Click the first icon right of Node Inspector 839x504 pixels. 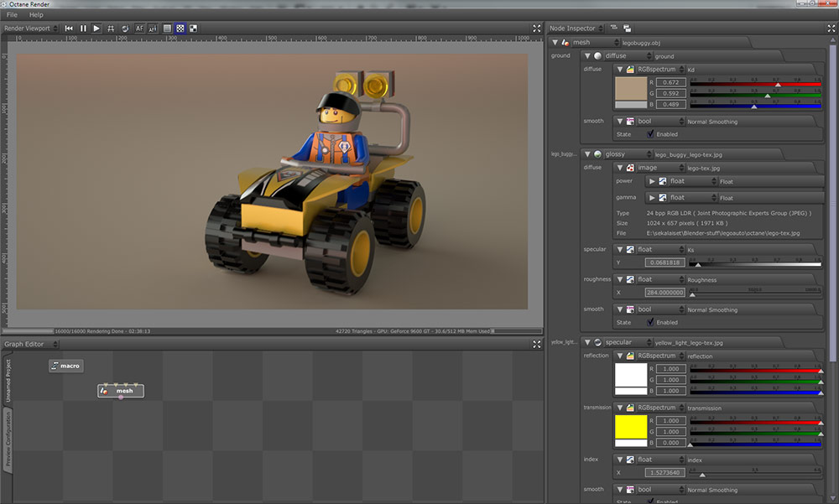(x=614, y=28)
